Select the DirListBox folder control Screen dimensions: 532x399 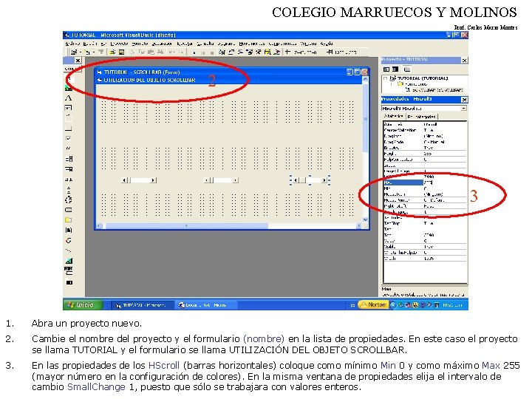[69, 220]
